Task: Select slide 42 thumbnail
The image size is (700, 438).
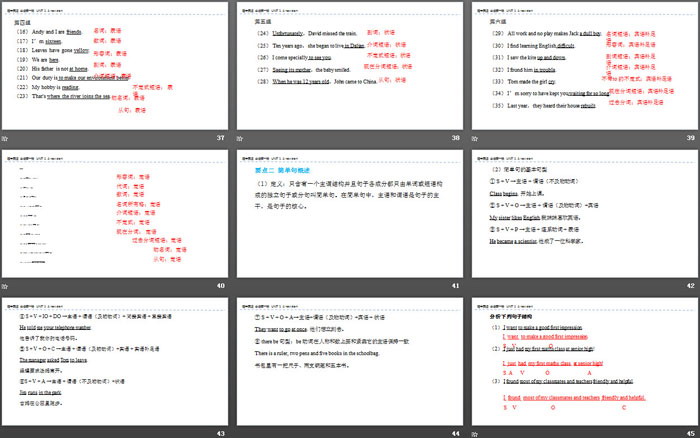Action: (585, 213)
